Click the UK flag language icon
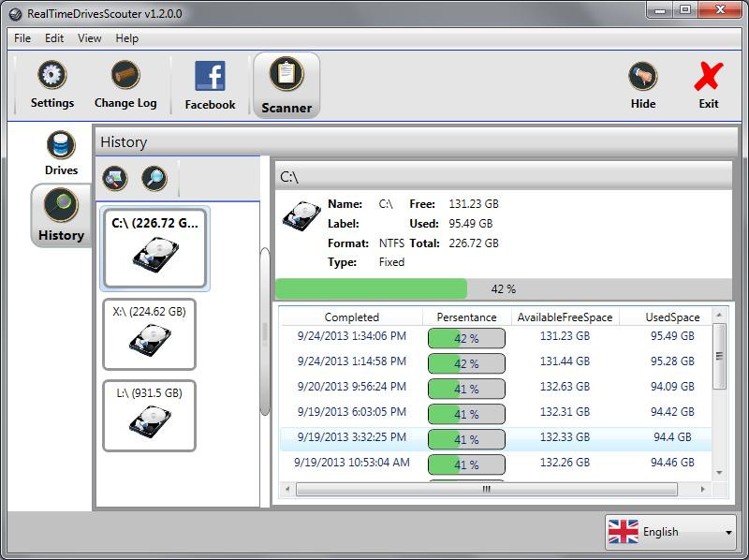The height and width of the screenshot is (560, 749). (x=623, y=531)
